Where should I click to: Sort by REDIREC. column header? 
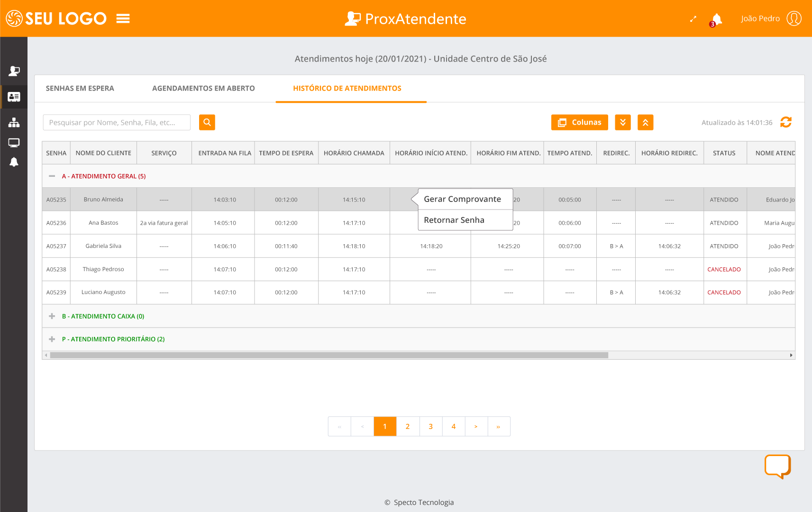tap(616, 153)
